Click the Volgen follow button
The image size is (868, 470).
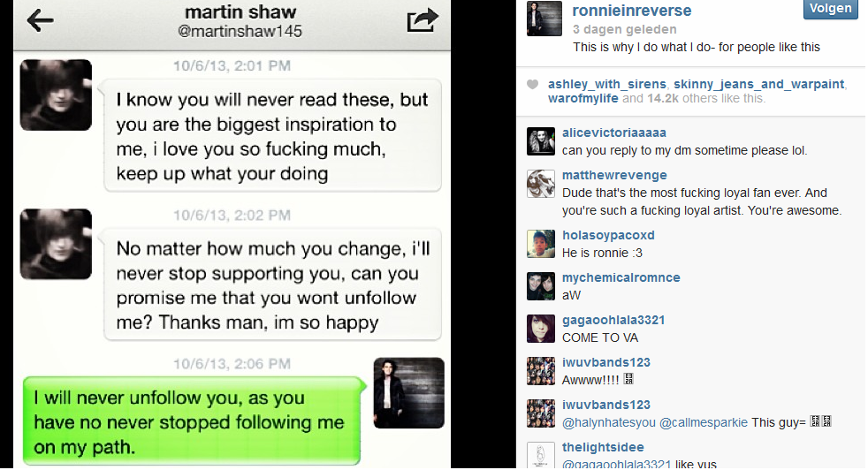(x=830, y=9)
